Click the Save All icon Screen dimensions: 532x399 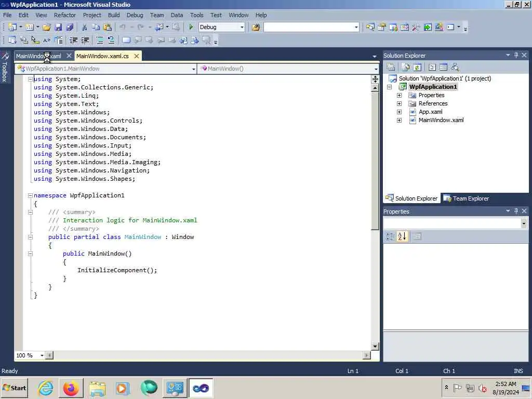[70, 27]
